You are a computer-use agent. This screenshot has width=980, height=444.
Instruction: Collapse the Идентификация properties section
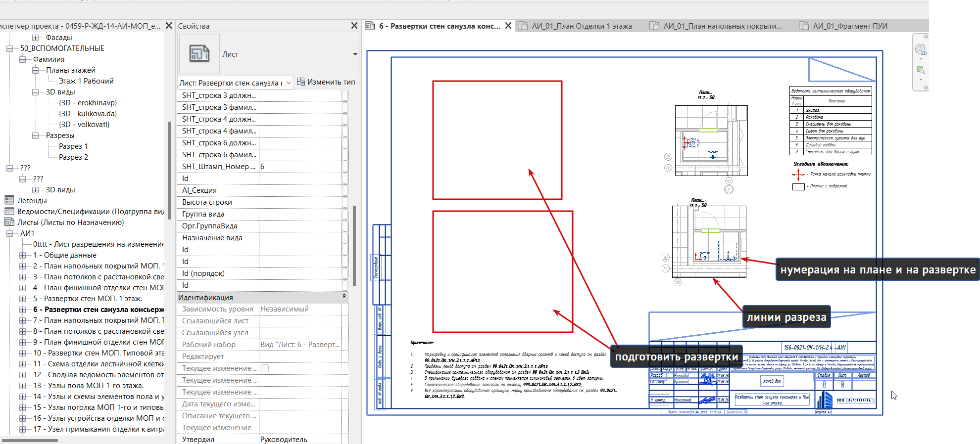coord(344,297)
